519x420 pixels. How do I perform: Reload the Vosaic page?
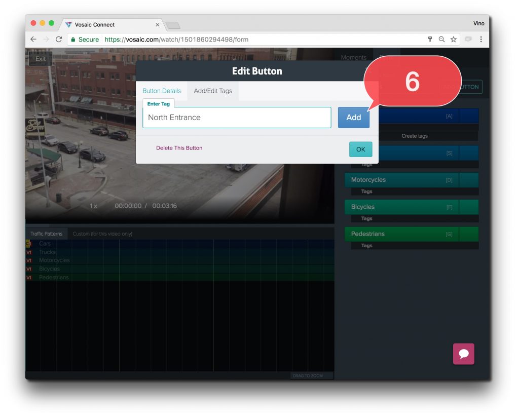tap(59, 40)
